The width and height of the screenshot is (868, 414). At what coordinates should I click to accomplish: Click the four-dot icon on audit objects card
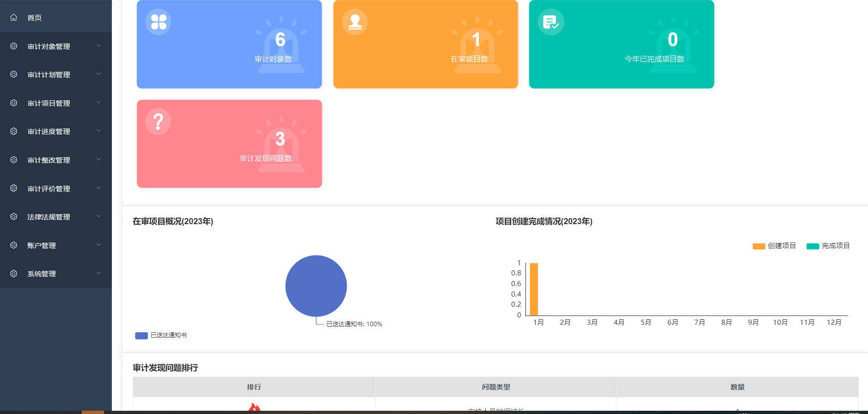click(159, 22)
